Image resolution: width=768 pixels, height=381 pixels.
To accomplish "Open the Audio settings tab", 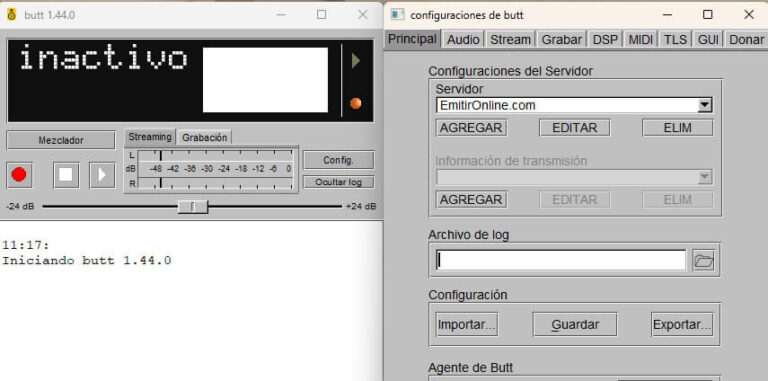I will click(463, 40).
